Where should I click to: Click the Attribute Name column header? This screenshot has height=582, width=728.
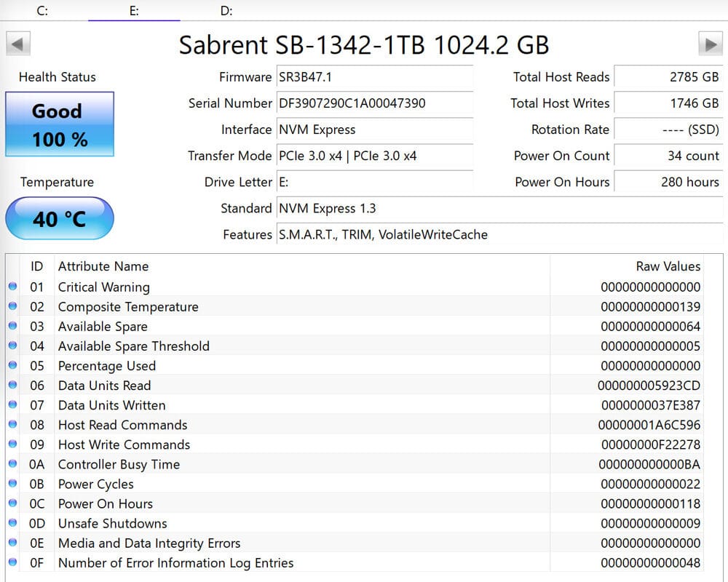point(302,266)
